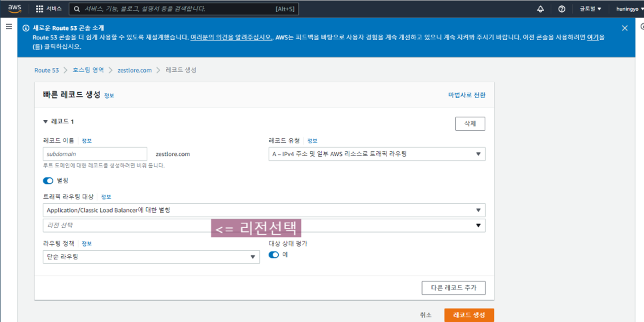Open 정보 link next to 빠른 레코드 생성
The image size is (644, 322).
point(109,95)
